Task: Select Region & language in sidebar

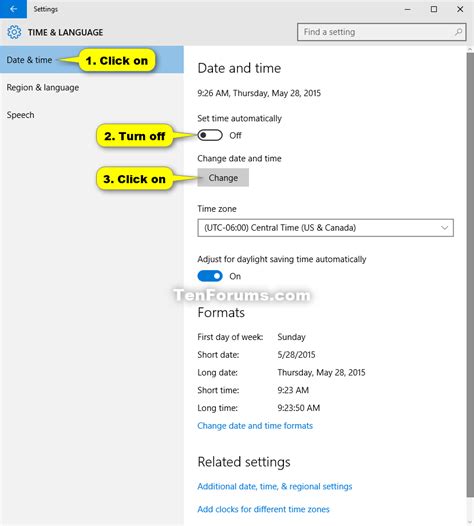Action: pos(43,88)
